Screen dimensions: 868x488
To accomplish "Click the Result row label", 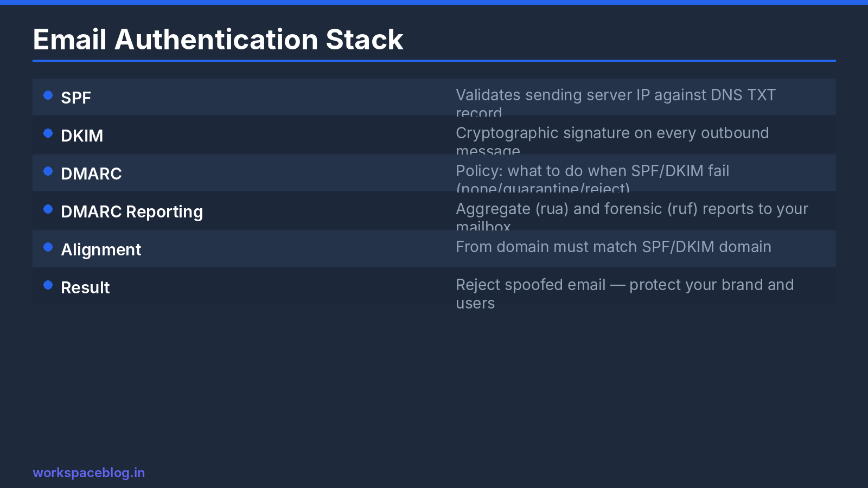I will [x=85, y=287].
